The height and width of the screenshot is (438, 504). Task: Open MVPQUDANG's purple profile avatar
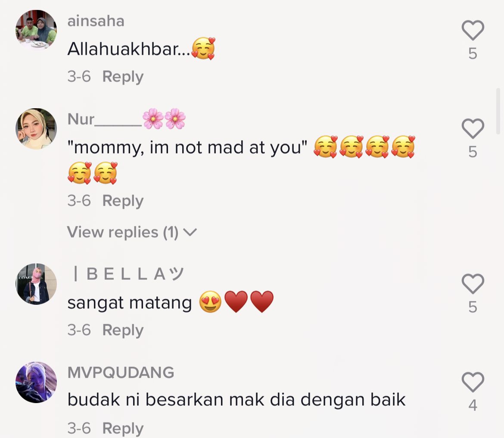click(36, 382)
